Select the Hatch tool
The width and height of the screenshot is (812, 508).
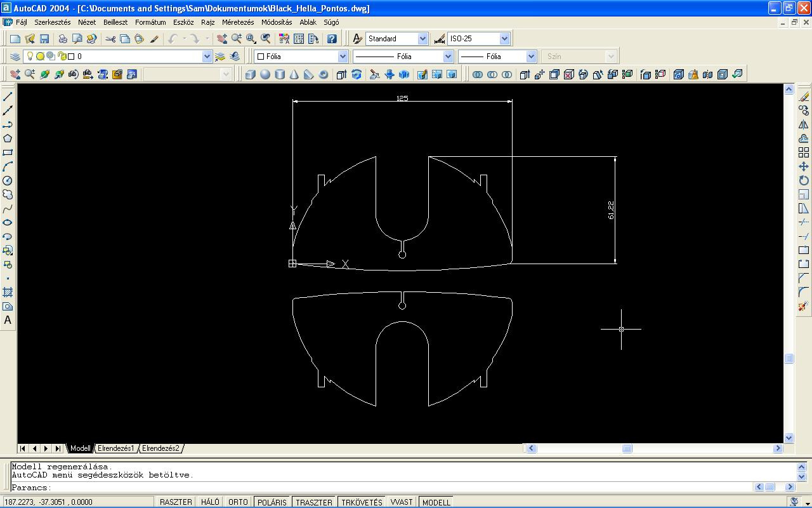(x=8, y=292)
